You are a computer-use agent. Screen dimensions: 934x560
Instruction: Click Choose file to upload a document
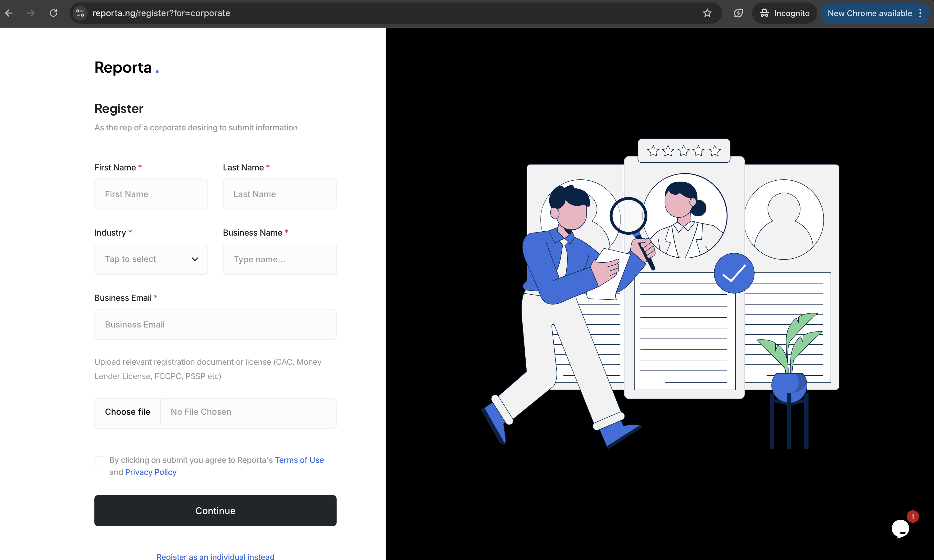pyautogui.click(x=127, y=412)
